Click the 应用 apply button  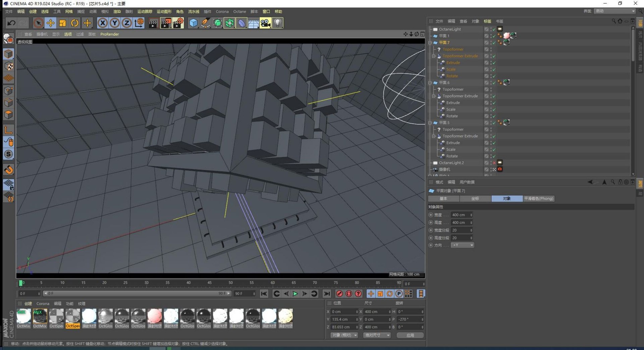point(410,335)
